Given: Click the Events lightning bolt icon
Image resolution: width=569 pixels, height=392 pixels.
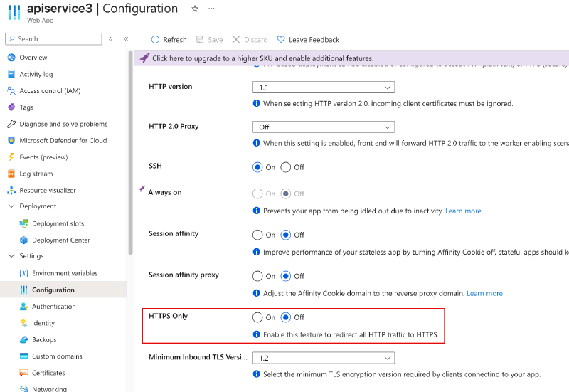Looking at the screenshot, I should pos(11,157).
